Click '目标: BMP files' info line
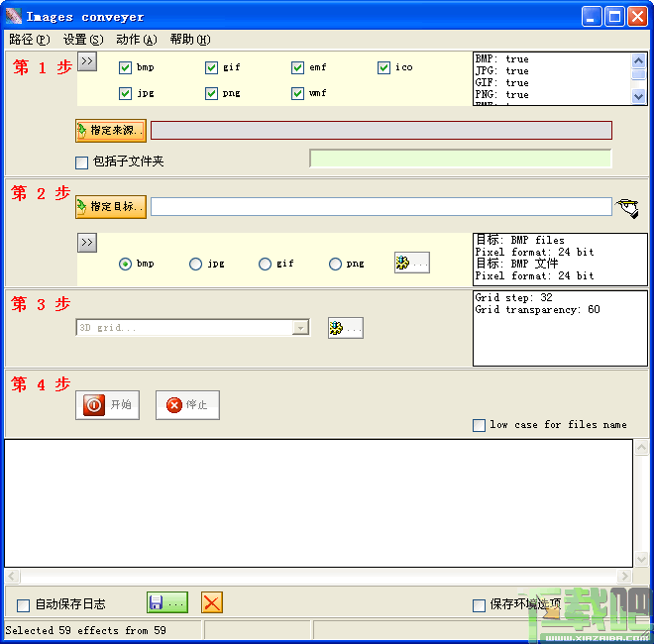Viewport: 654px width, 644px height. click(520, 240)
